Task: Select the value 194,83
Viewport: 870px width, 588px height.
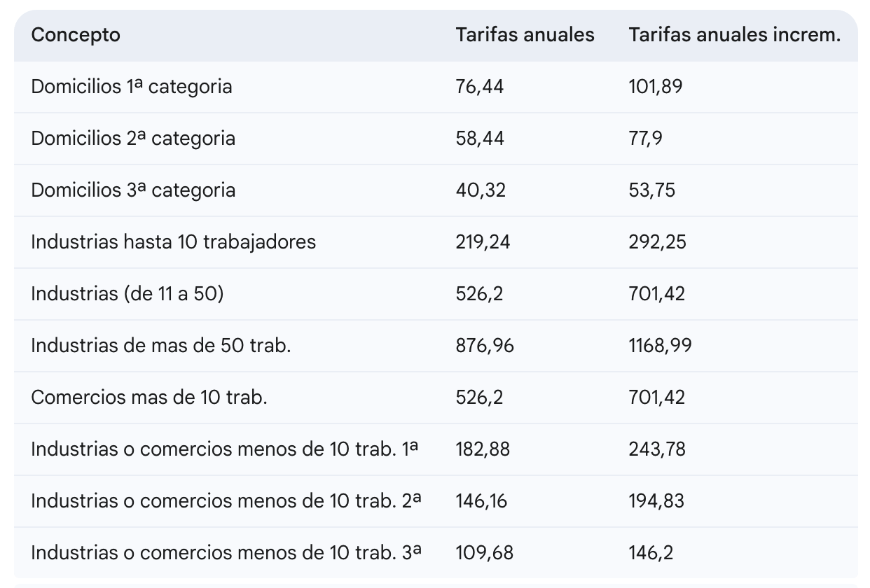Action: 656,501
